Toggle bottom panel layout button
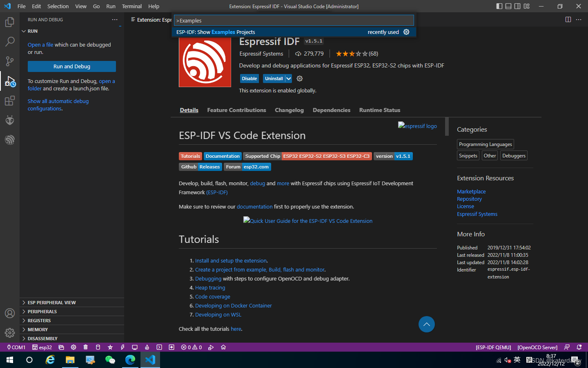 pyautogui.click(x=508, y=6)
